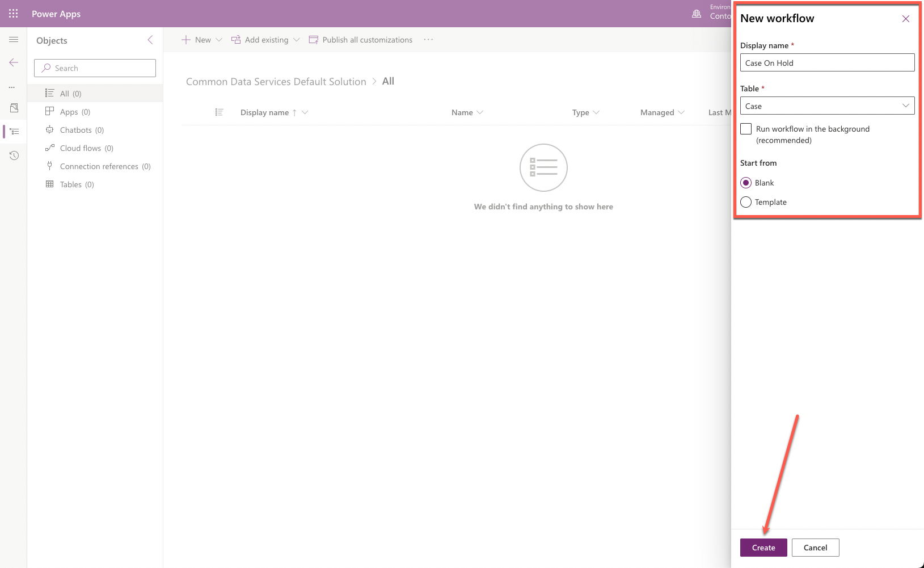This screenshot has width=924, height=568.
Task: Create the Case On Hold workflow
Action: click(x=763, y=547)
